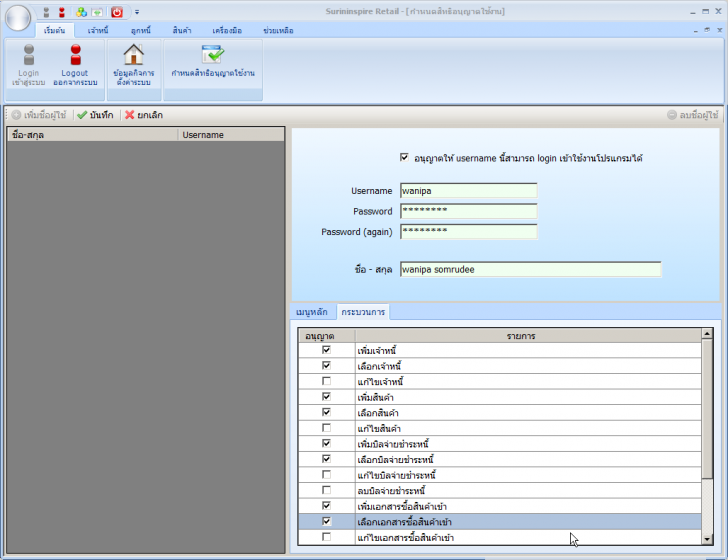The height and width of the screenshot is (560, 728).
Task: Open business info settings house icon
Action: [x=134, y=65]
